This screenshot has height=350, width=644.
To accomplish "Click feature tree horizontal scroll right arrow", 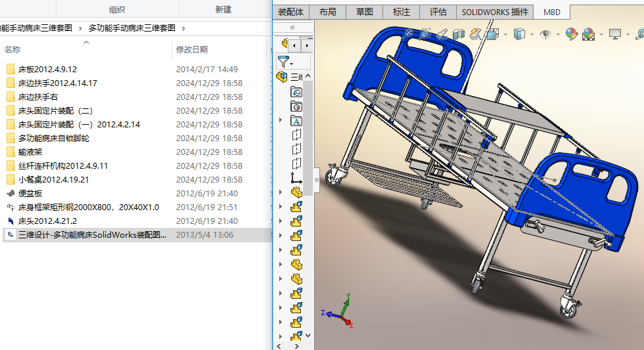I will tap(297, 346).
